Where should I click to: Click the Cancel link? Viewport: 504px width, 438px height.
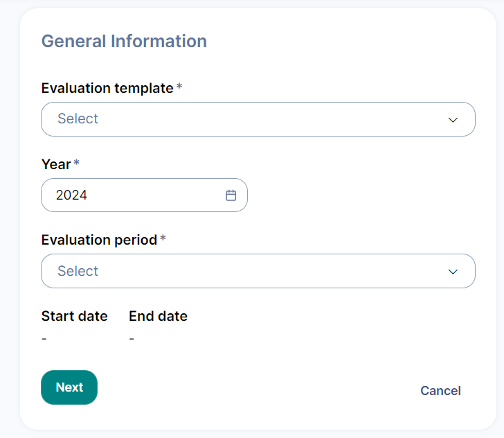440,391
